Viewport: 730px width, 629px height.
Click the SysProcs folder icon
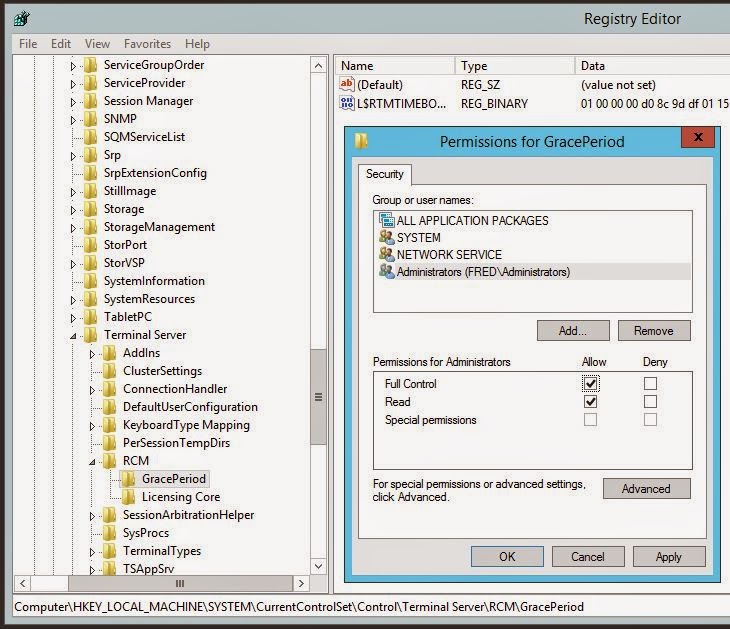109,533
